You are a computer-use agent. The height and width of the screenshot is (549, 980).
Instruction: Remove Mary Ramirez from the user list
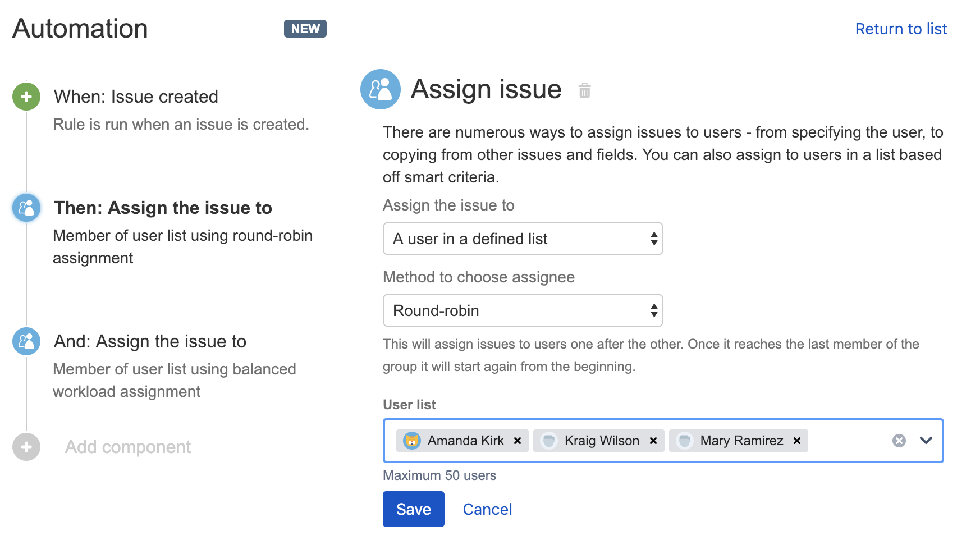coord(796,441)
